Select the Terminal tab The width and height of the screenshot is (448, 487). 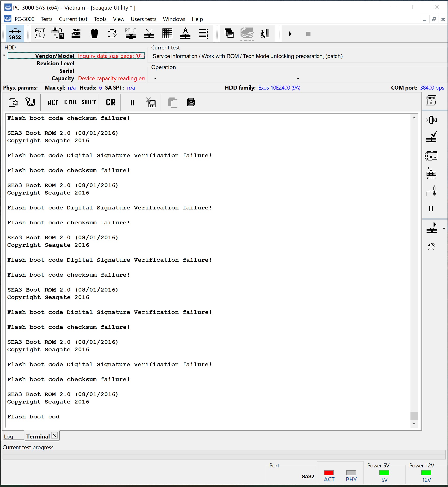[38, 437]
